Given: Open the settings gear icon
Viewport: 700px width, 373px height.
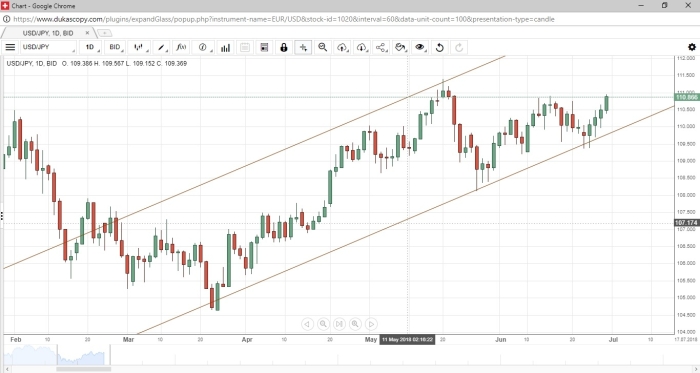Looking at the screenshot, I should [x=692, y=47].
